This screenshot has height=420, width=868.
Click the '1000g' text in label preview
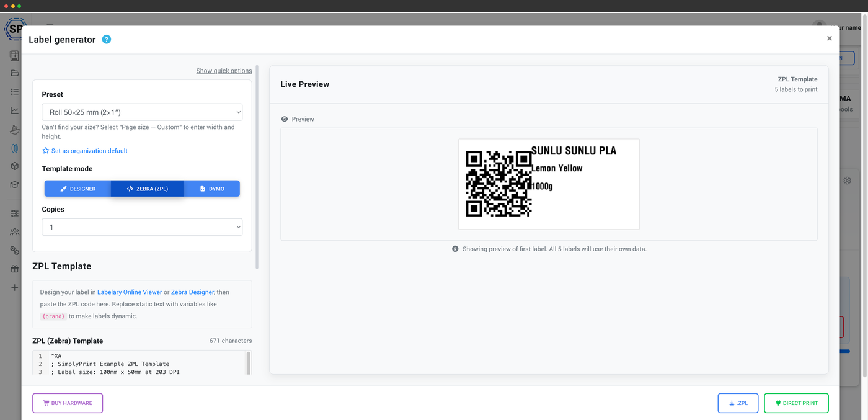[x=542, y=186]
